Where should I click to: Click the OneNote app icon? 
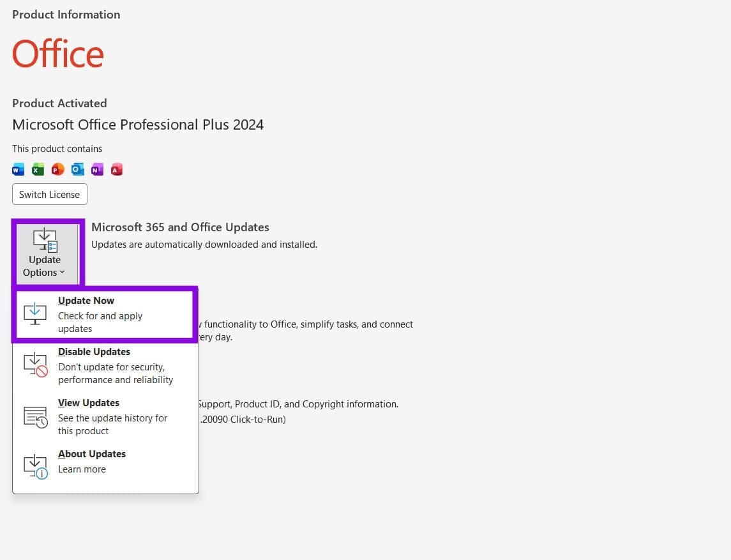pyautogui.click(x=97, y=169)
